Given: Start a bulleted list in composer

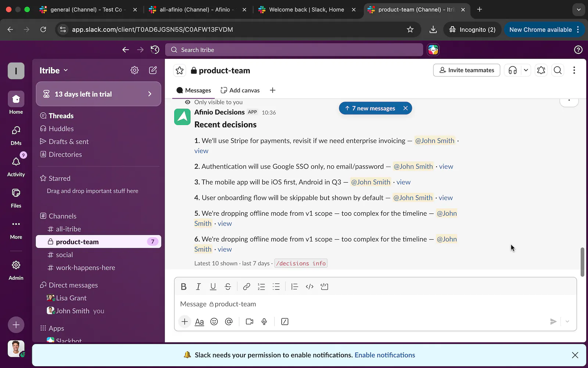Looking at the screenshot, I should [276, 287].
